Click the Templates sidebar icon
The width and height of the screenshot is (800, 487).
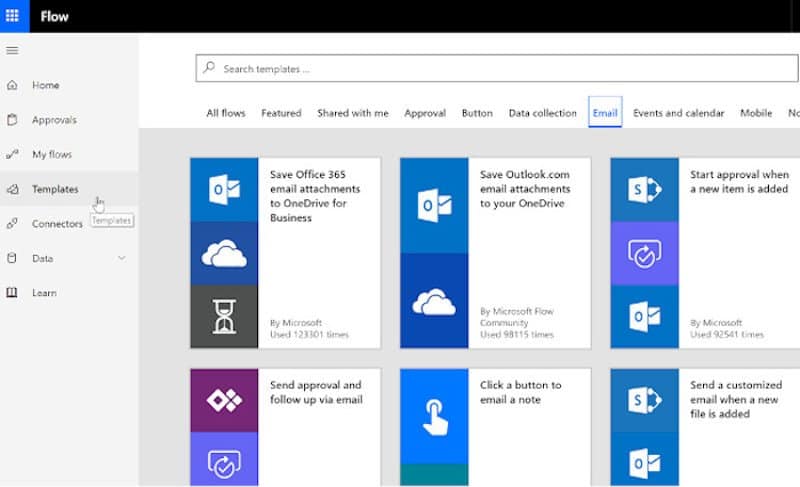click(12, 189)
